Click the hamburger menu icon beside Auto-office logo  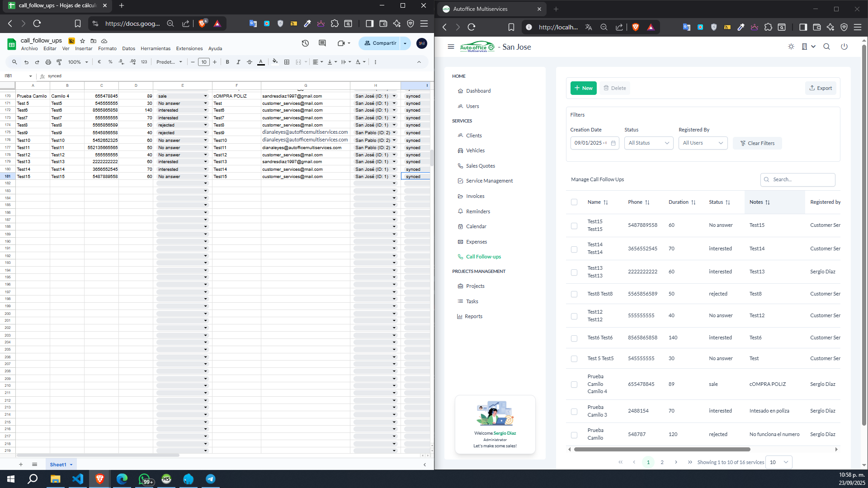click(451, 47)
